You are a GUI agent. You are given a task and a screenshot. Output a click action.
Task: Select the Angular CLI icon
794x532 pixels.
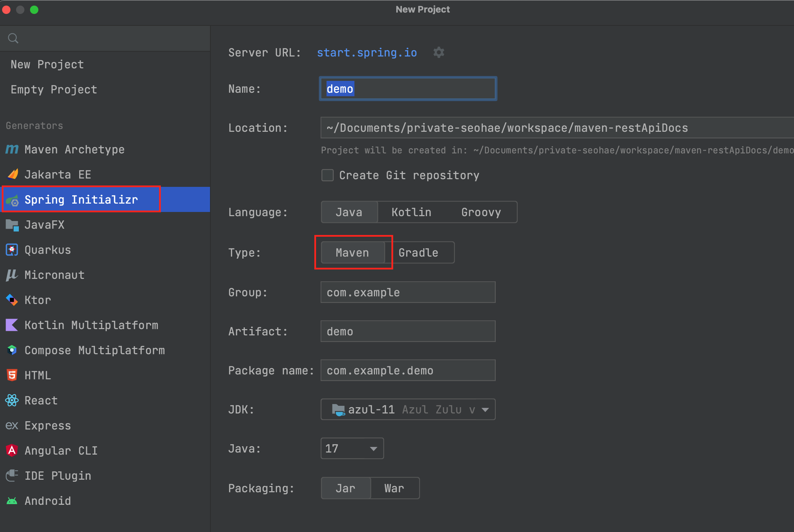pos(12,450)
